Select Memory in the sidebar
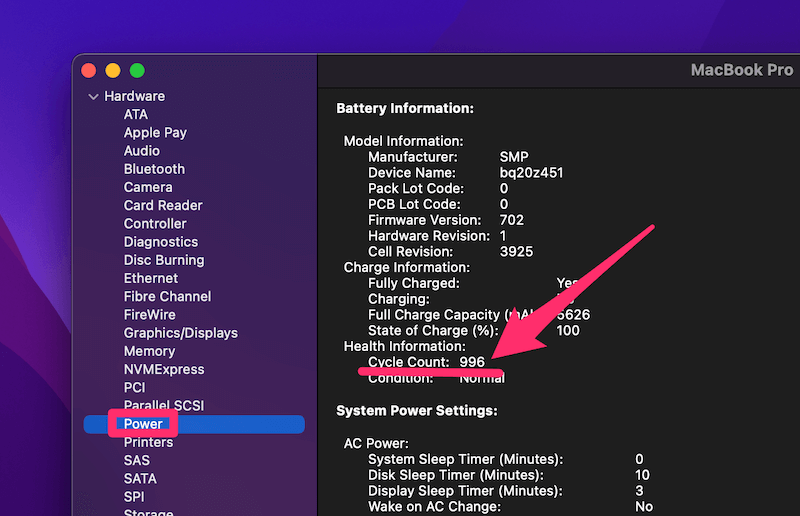The image size is (800, 516). point(149,351)
